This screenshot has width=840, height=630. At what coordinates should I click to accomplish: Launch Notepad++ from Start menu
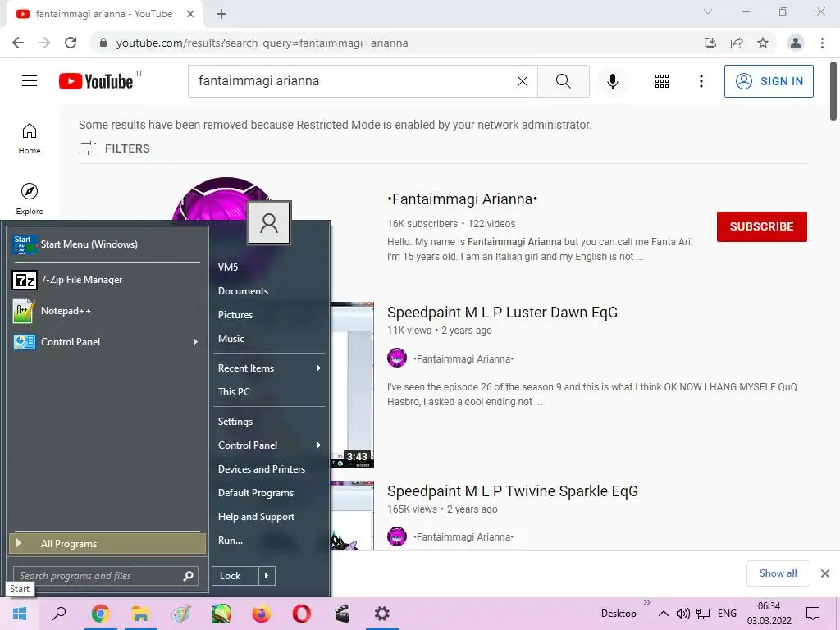click(106, 311)
